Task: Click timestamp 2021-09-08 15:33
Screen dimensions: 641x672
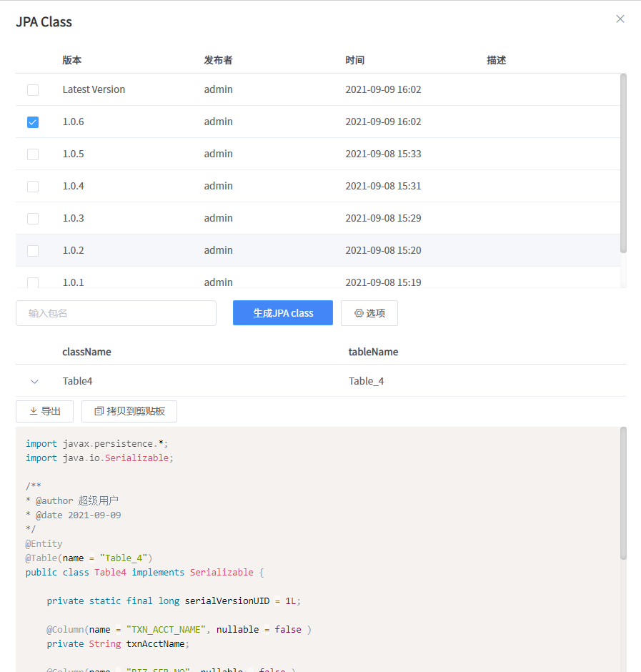Action: pyautogui.click(x=384, y=154)
